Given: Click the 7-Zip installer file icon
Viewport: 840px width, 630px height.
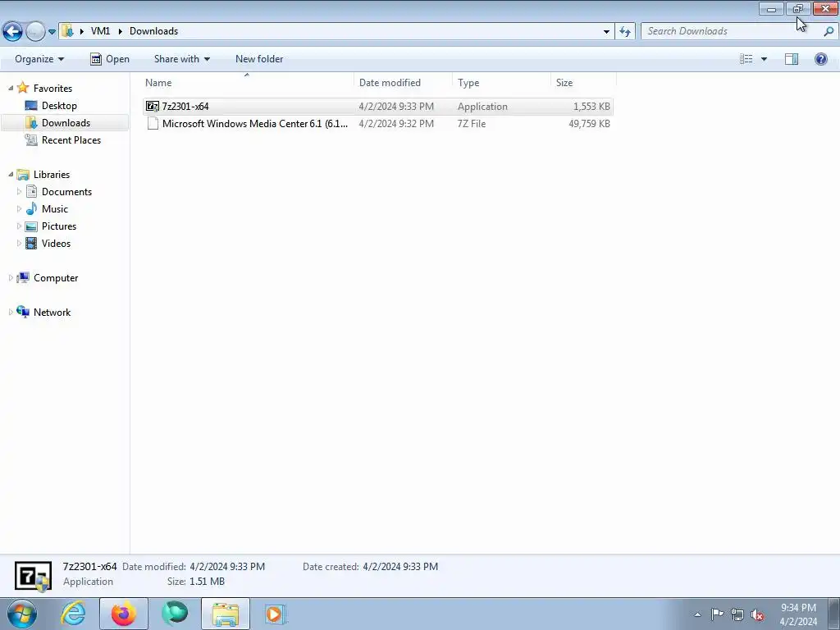Looking at the screenshot, I should tap(153, 106).
